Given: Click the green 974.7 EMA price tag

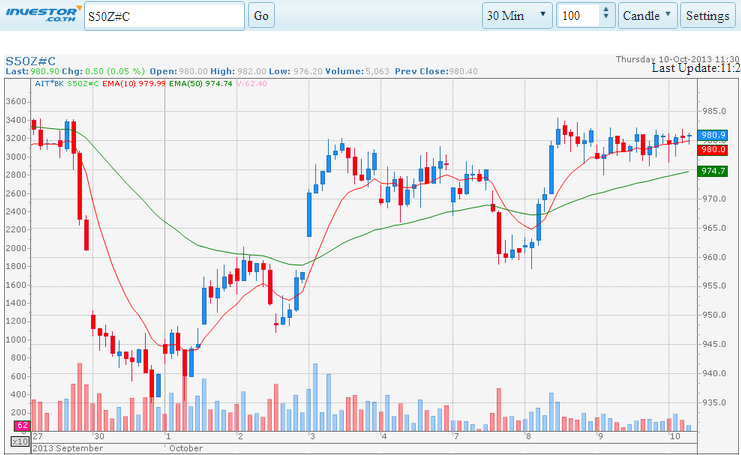Looking at the screenshot, I should pos(713,172).
